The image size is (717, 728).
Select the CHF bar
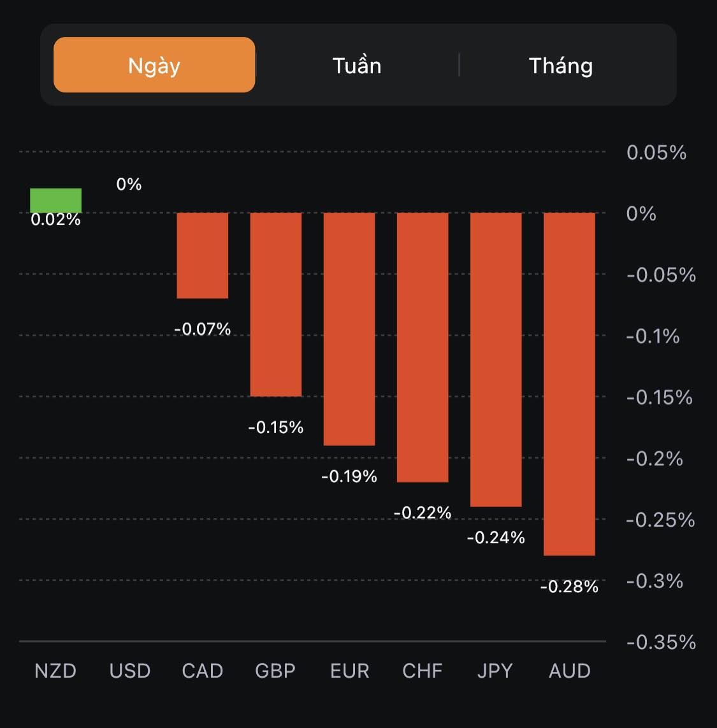423,347
